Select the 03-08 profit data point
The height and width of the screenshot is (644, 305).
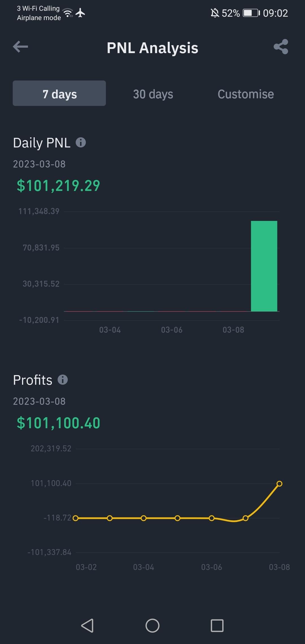(279, 484)
